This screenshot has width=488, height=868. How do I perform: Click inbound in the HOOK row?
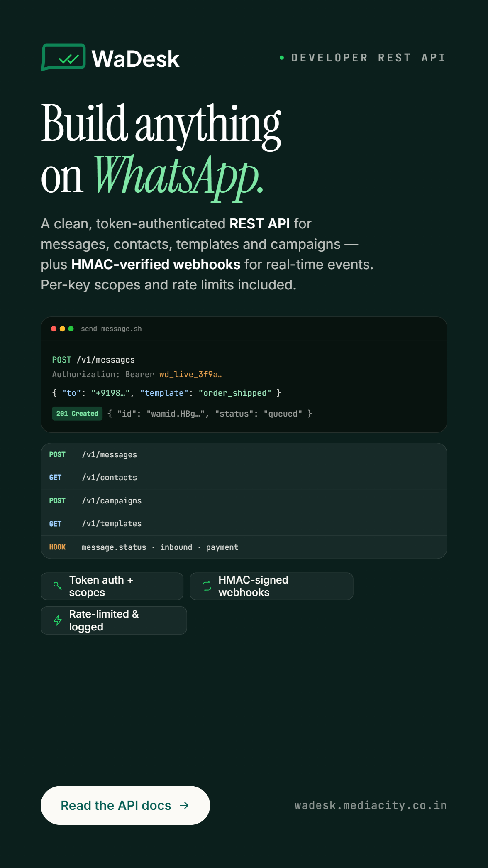176,547
